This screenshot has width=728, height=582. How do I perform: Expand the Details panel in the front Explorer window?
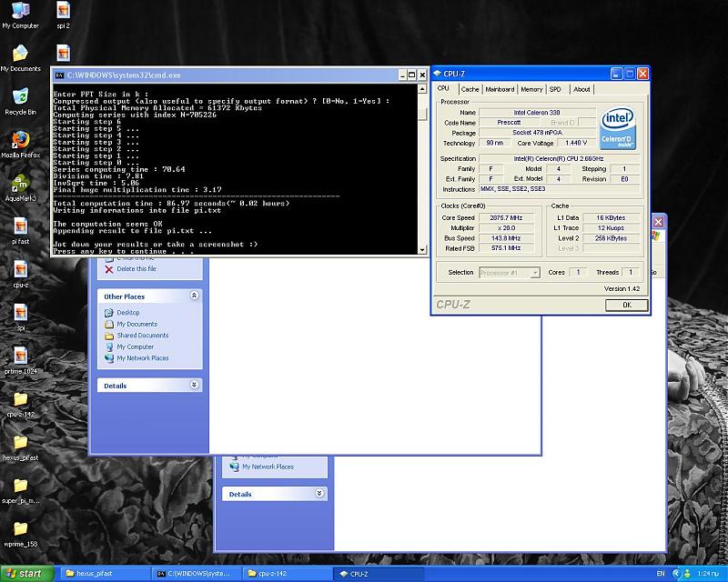(x=195, y=385)
